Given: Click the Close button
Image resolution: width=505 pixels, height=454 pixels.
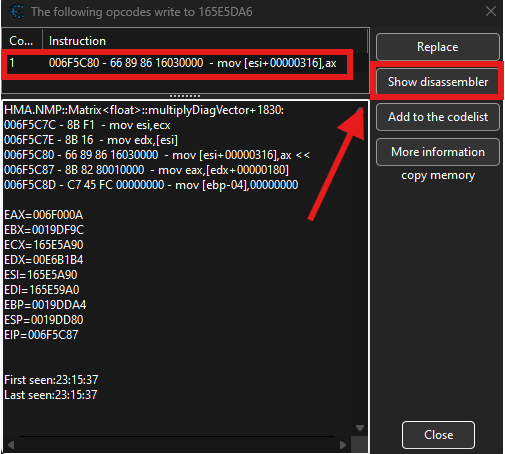Looking at the screenshot, I should coord(438,435).
